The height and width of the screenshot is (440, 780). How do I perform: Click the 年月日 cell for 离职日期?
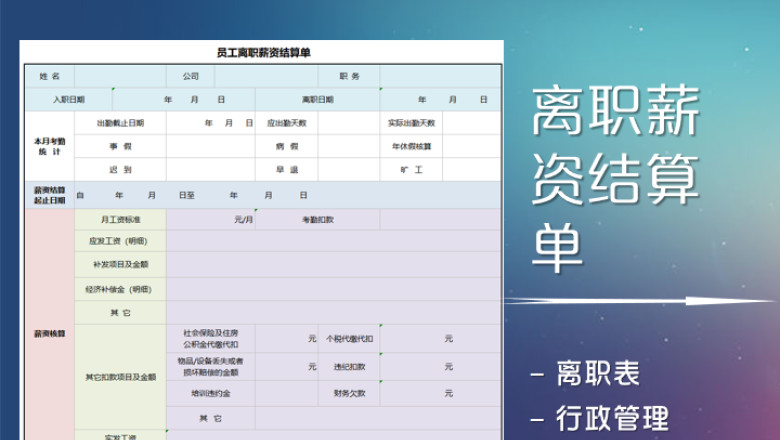point(440,99)
